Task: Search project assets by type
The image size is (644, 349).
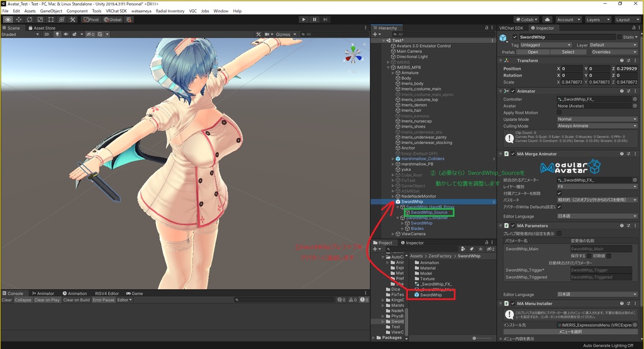Action: (464, 249)
